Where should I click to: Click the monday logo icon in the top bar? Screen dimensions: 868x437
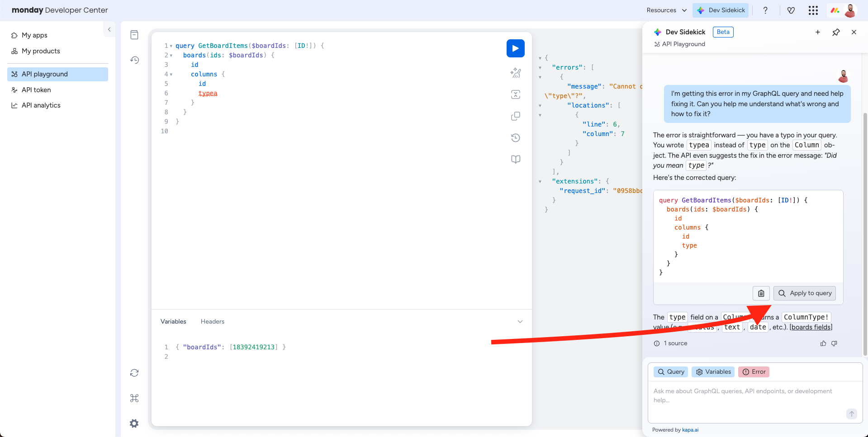coord(835,10)
